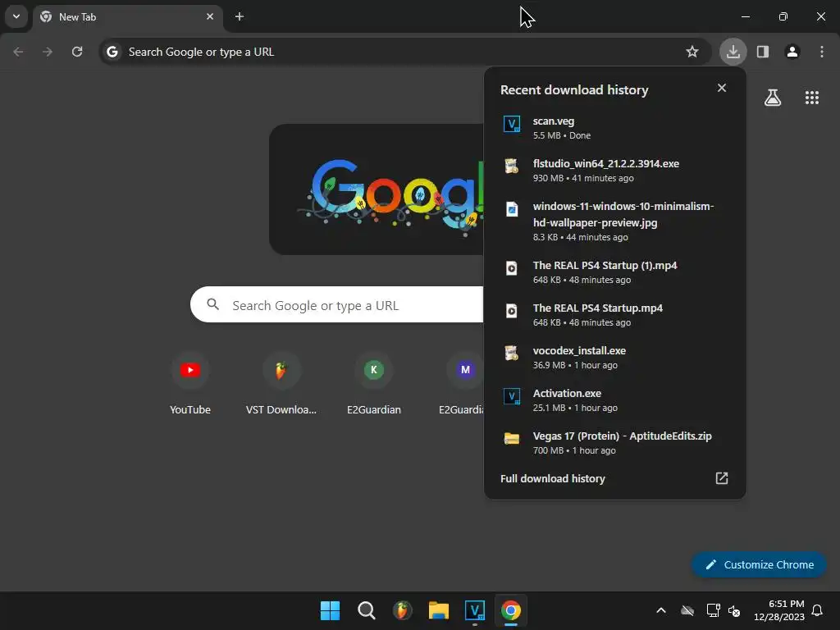
Task: Open the clock showing 6:51 PM
Action: click(x=779, y=610)
